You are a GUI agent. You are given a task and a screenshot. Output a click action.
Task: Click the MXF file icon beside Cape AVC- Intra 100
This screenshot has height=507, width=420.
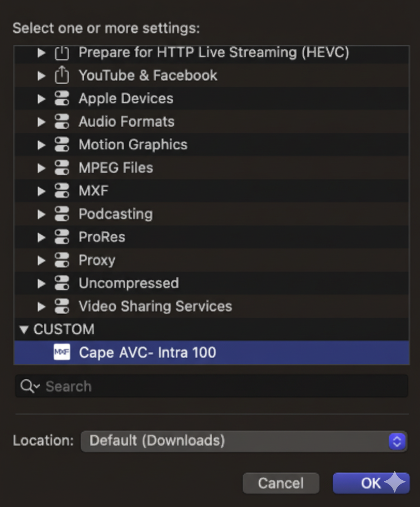point(61,353)
